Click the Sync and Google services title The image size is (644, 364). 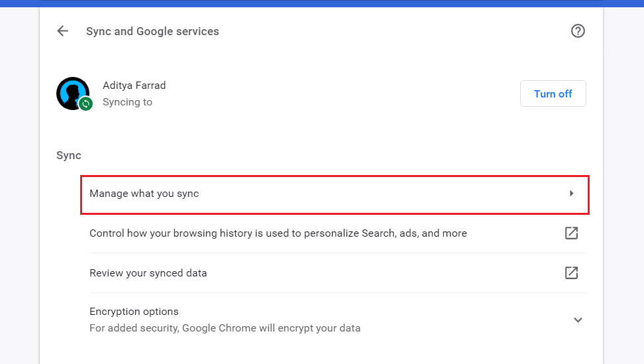tap(152, 31)
